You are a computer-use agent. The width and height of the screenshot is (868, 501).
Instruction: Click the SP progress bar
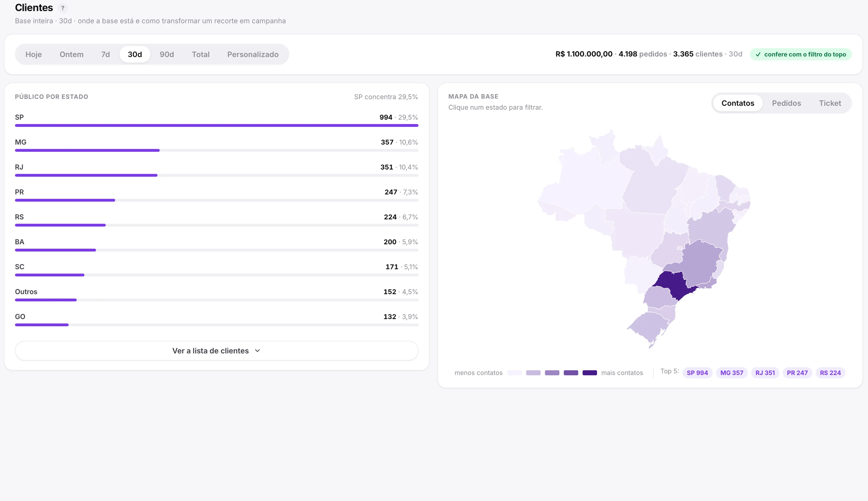tap(217, 126)
